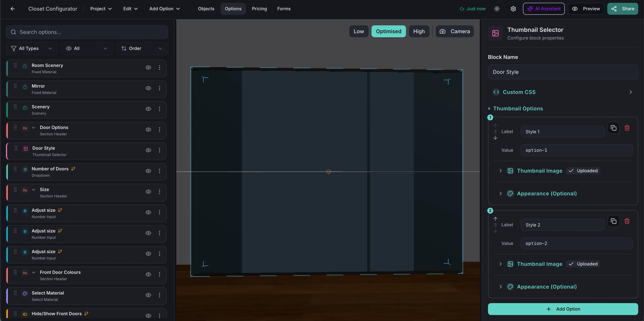Edit the option-1 value field
644x321 pixels.
click(x=577, y=150)
